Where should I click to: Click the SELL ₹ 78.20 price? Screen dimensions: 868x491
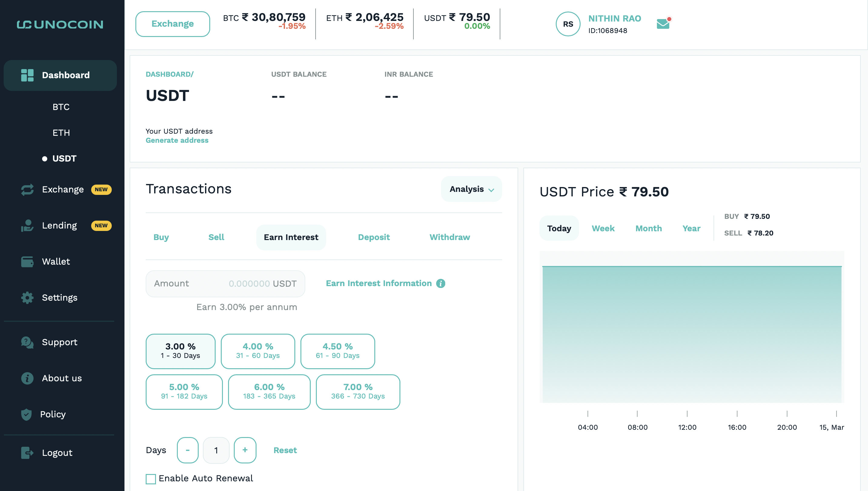tap(749, 233)
